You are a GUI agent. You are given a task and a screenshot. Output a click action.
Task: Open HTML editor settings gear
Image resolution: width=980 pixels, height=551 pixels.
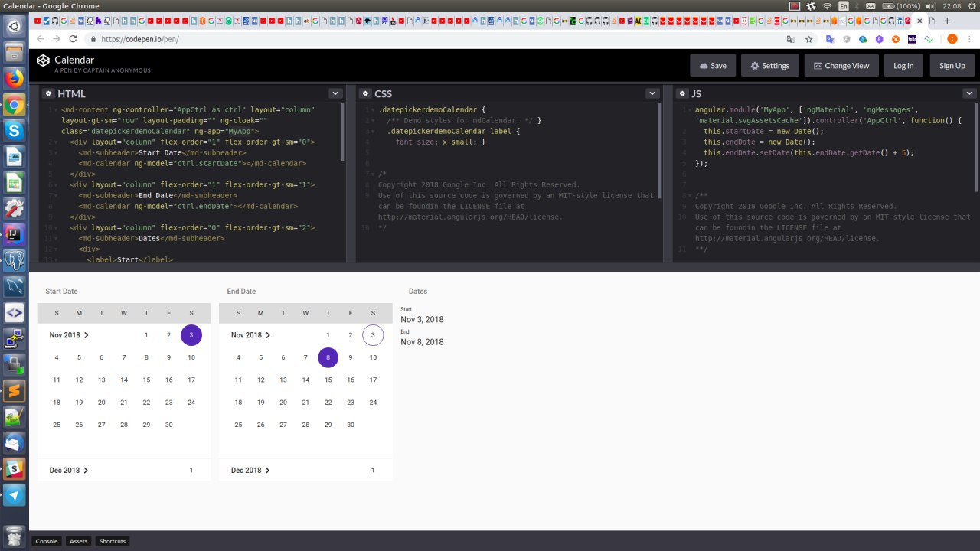[48, 93]
